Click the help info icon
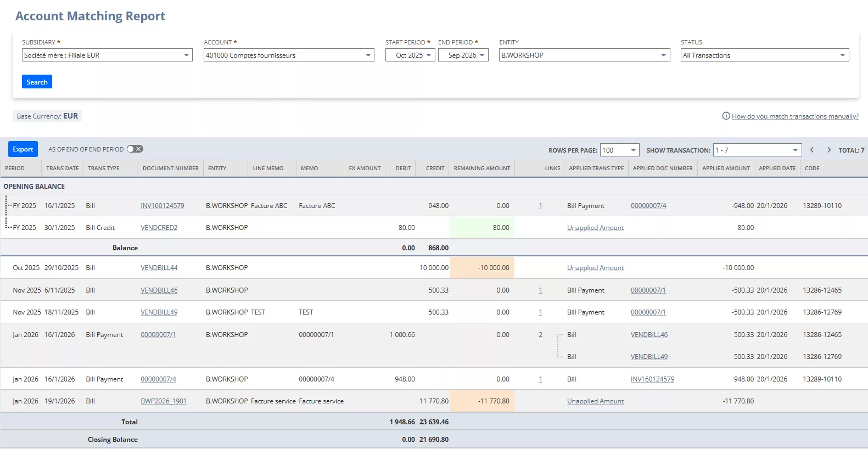The image size is (868, 449). point(726,116)
